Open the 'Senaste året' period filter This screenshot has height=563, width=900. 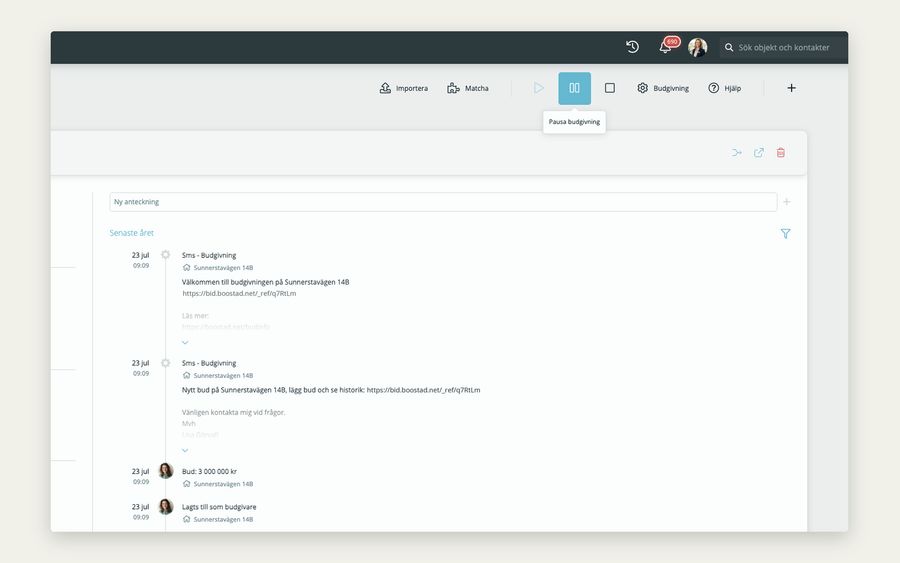[x=131, y=233]
